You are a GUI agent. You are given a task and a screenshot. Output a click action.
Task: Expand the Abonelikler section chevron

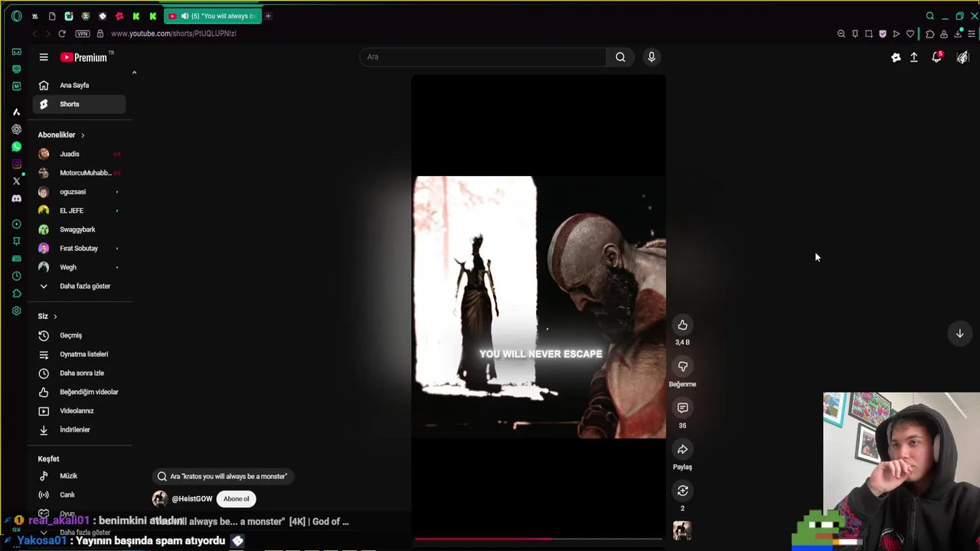(83, 135)
